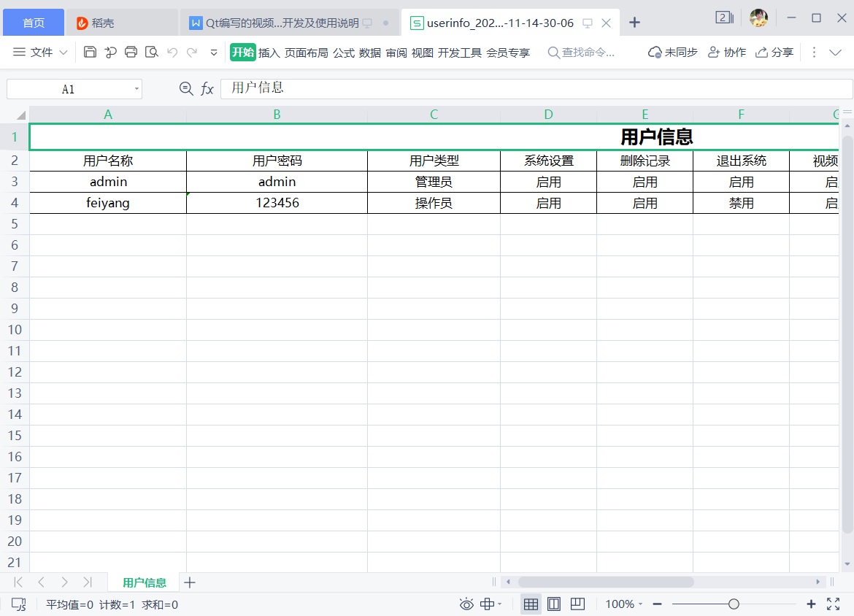
Task: Expand the A1 name box dropdown
Action: (x=136, y=89)
